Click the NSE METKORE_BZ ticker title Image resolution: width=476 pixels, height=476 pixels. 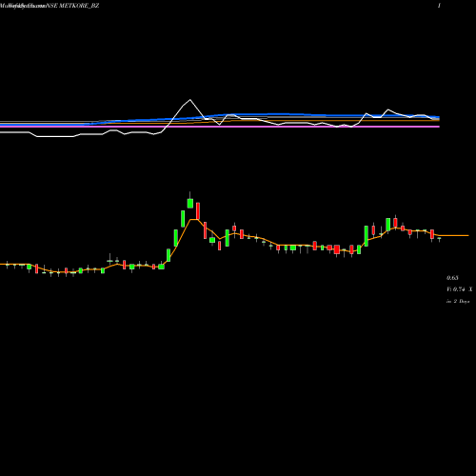[x=72, y=6]
